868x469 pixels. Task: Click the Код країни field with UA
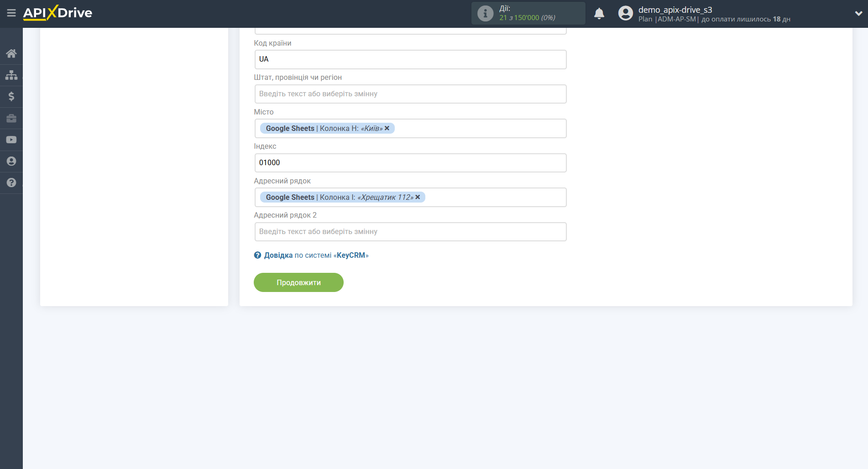[410, 59]
